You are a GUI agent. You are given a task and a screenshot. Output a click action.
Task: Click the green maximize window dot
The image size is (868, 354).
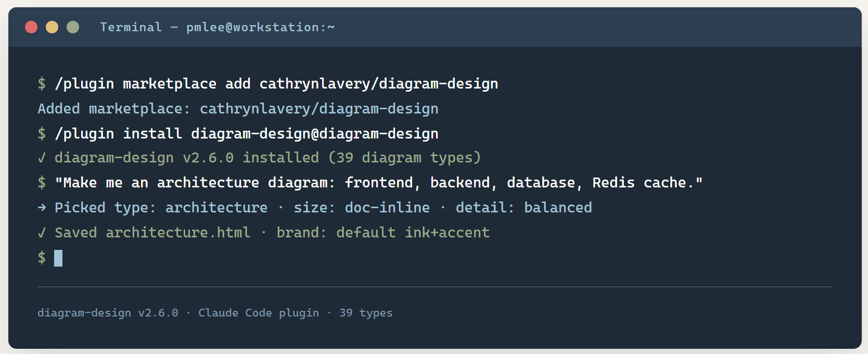73,27
